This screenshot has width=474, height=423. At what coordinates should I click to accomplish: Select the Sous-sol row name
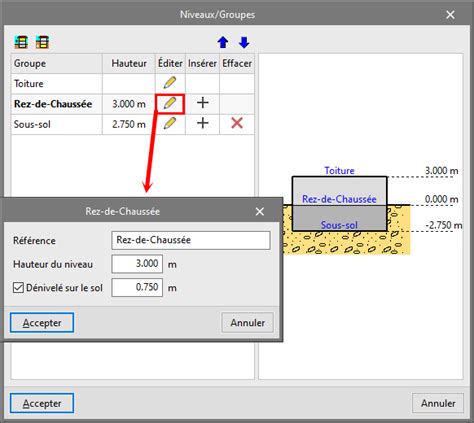(x=32, y=125)
